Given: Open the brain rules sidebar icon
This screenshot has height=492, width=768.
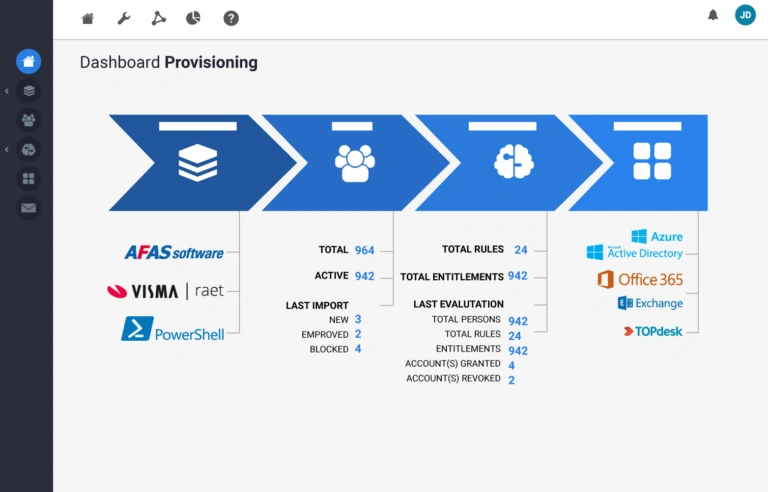Looking at the screenshot, I should coord(28,150).
